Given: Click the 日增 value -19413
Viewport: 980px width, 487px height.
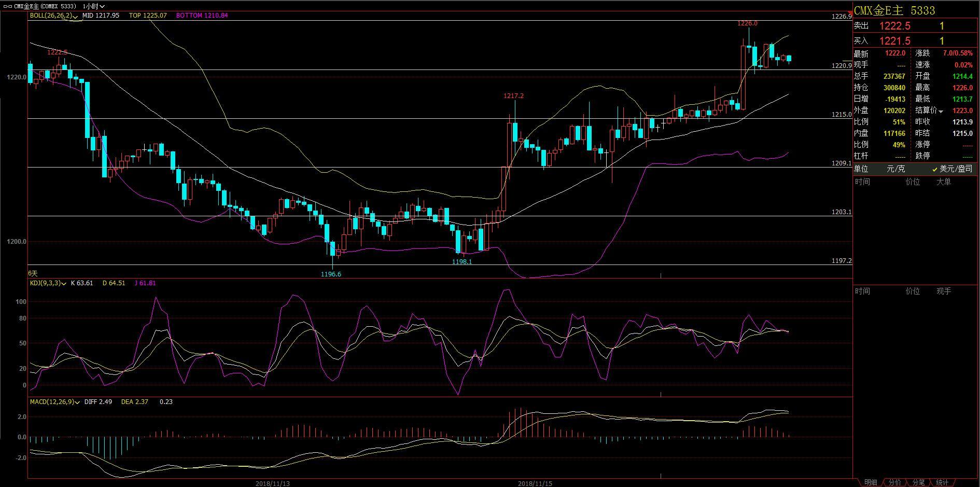Looking at the screenshot, I should point(895,99).
